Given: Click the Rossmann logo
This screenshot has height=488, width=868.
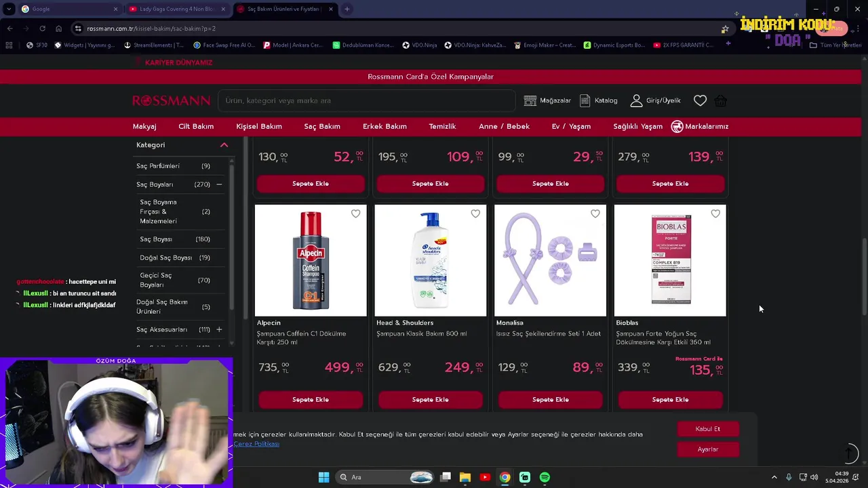Looking at the screenshot, I should coord(171,100).
